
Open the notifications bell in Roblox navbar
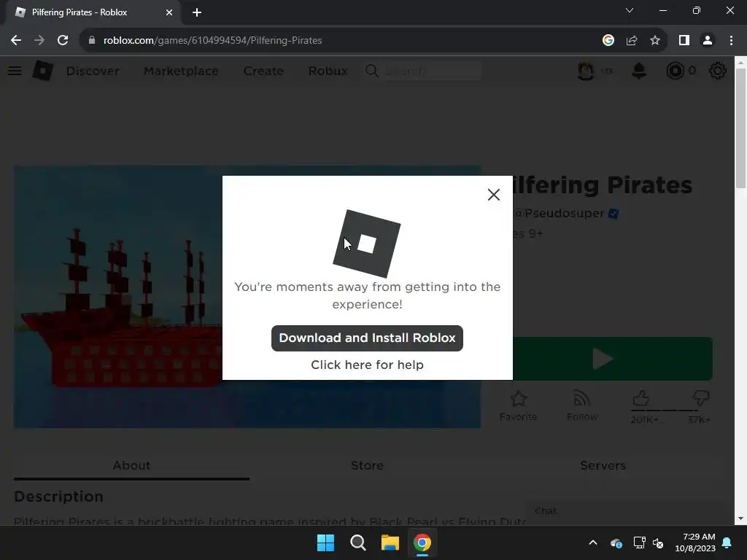pyautogui.click(x=639, y=71)
